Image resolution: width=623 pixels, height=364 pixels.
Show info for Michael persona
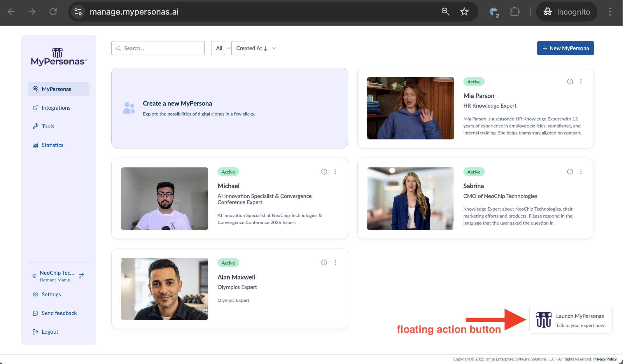pyautogui.click(x=324, y=172)
